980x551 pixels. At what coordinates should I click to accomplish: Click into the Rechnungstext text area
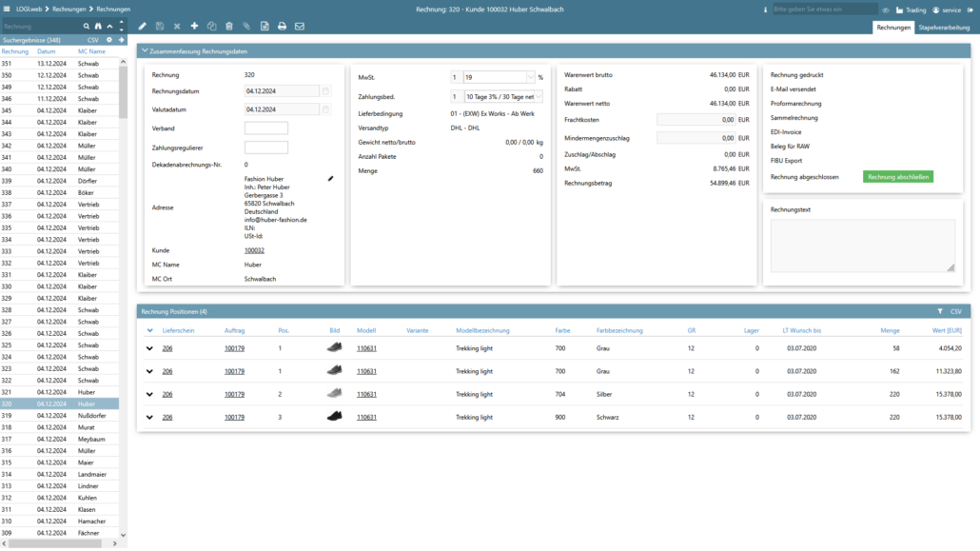coord(862,246)
